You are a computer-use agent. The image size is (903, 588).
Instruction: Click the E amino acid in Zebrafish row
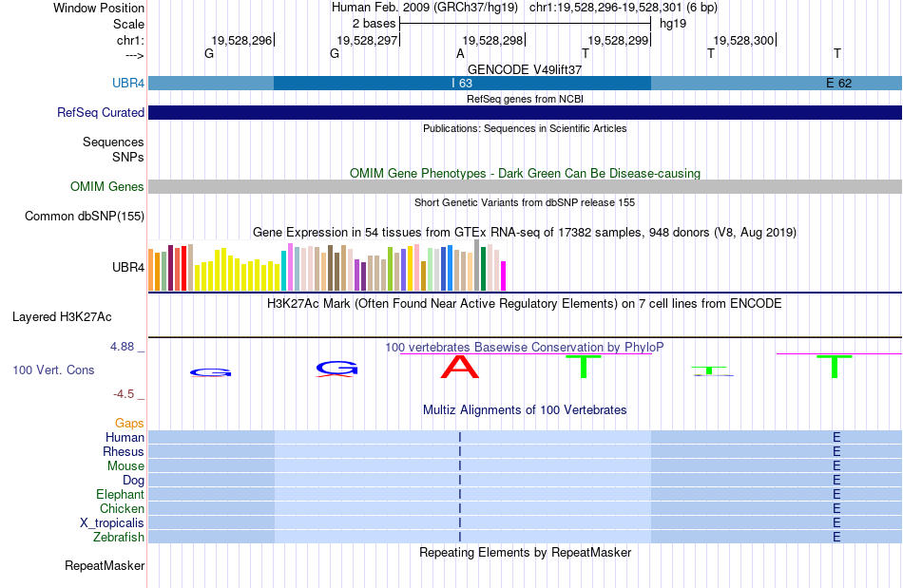point(836,537)
